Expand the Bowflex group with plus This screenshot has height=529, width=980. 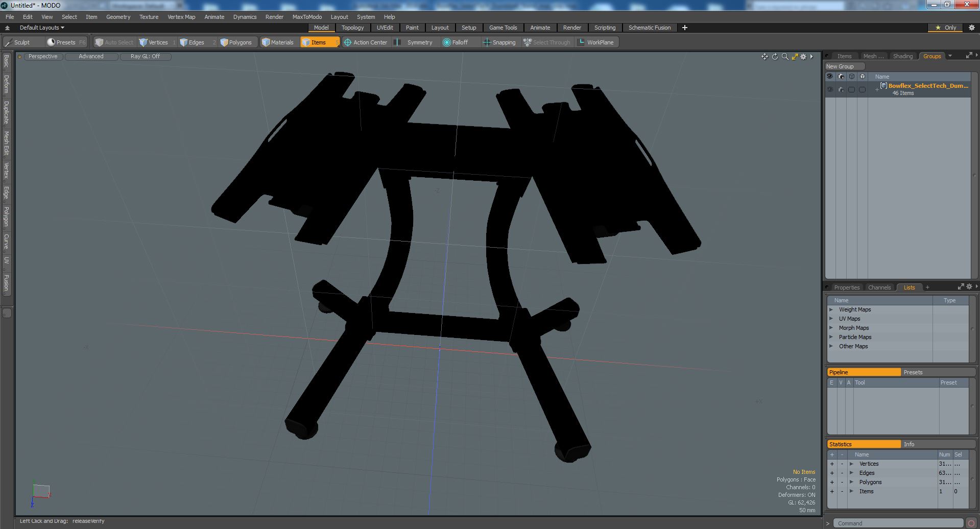(877, 89)
